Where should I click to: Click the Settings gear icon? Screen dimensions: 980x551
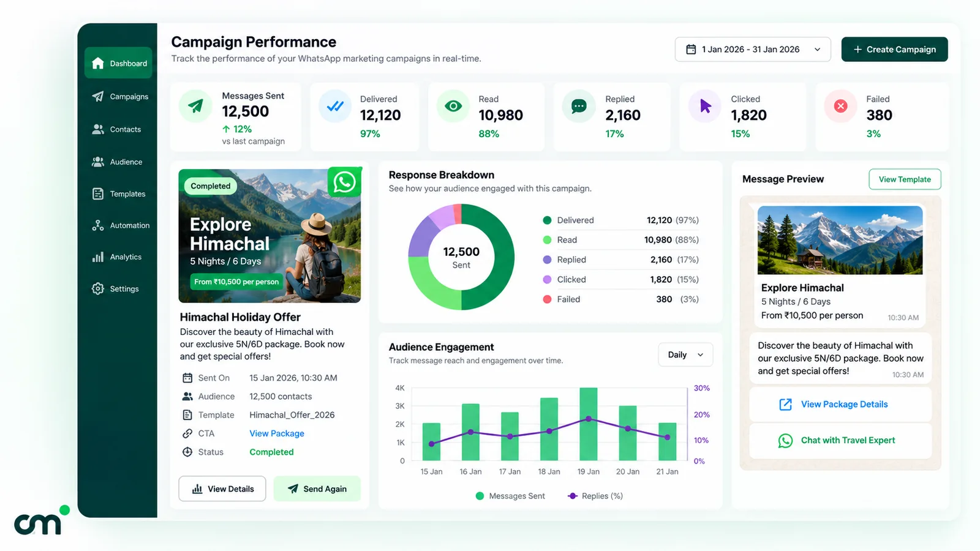98,288
